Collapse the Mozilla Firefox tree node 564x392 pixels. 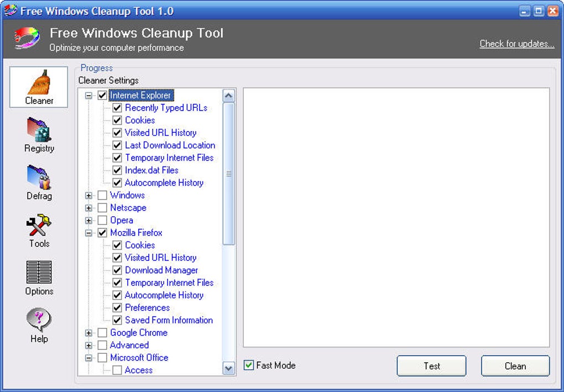[x=88, y=233]
